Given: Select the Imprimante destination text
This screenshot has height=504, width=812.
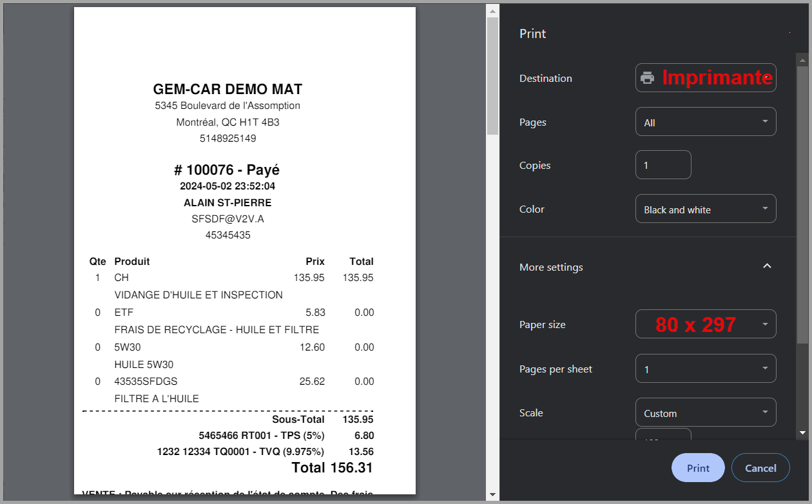Looking at the screenshot, I should [x=717, y=78].
